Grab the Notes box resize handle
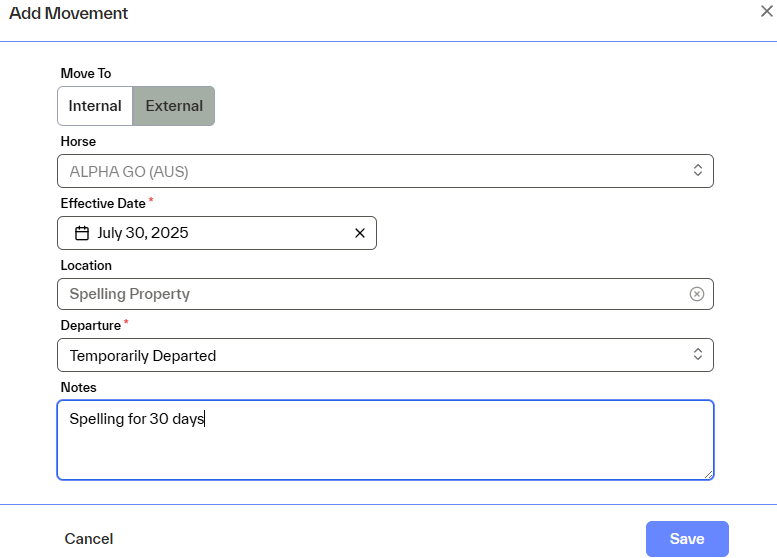 pyautogui.click(x=709, y=475)
